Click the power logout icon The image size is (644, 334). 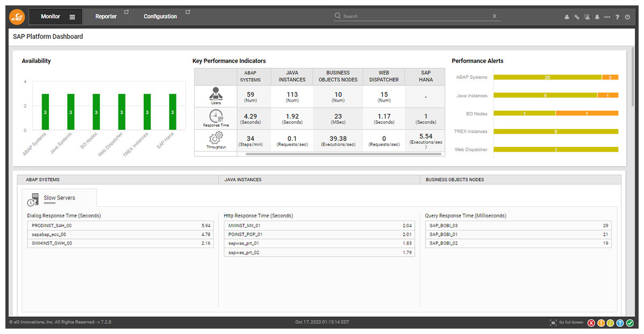pyautogui.click(x=627, y=17)
